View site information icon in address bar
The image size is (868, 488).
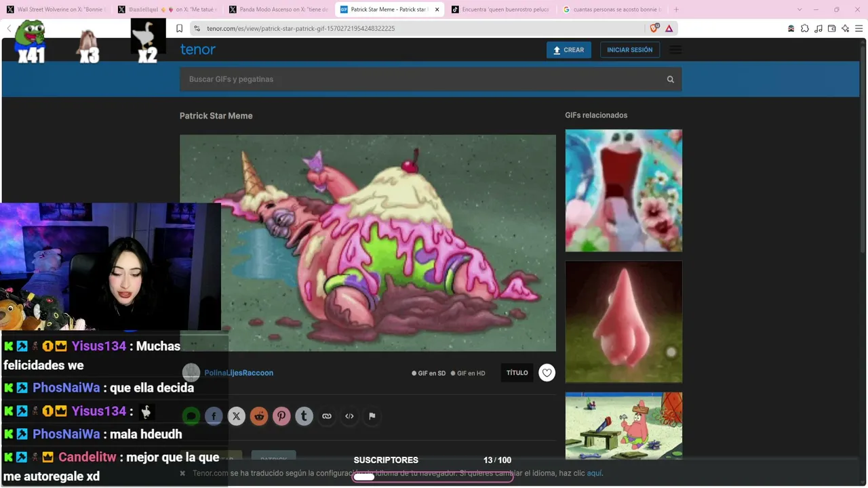197,28
